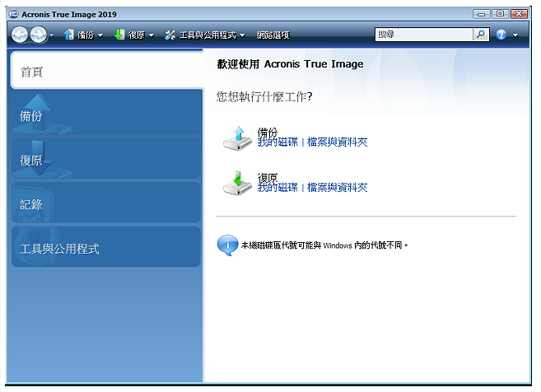Click the 您想執行什麼工作? text
This screenshot has height=392, width=541.
click(264, 96)
